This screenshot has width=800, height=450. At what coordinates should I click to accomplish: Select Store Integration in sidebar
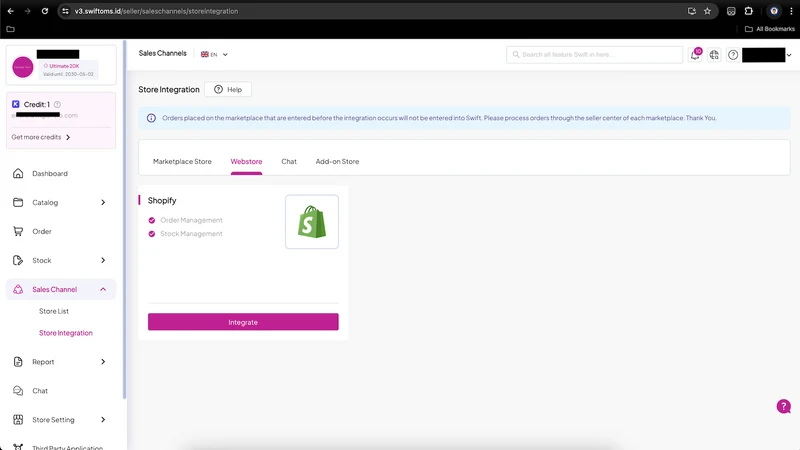tap(66, 333)
